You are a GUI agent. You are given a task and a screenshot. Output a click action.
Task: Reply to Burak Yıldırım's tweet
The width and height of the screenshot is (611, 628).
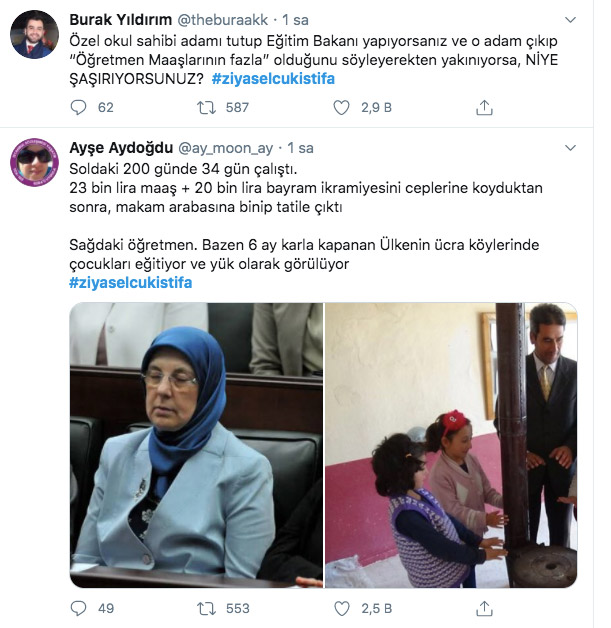[x=78, y=107]
